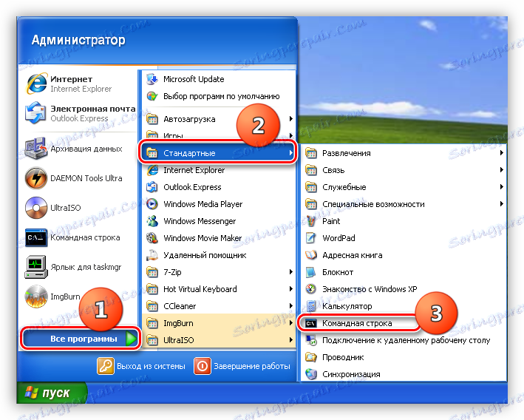Screen dimensions: 524x420
Task: Click the WordPad icon
Action: click(311, 238)
